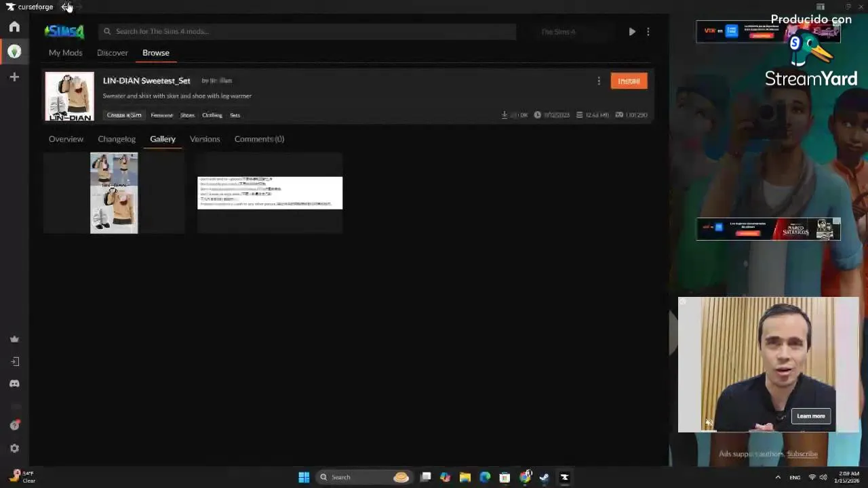Launch game with the play triangle
Image resolution: width=868 pixels, height=488 pixels.
(x=632, y=31)
